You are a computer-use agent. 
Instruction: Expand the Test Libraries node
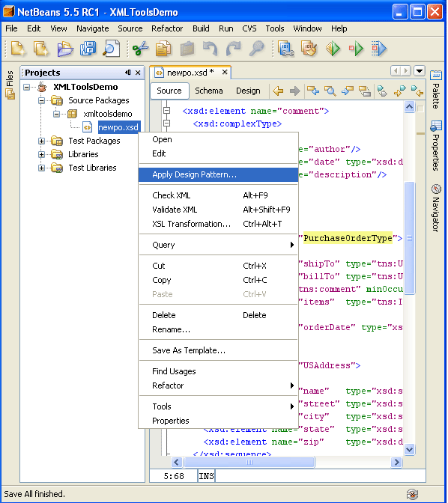coord(41,168)
